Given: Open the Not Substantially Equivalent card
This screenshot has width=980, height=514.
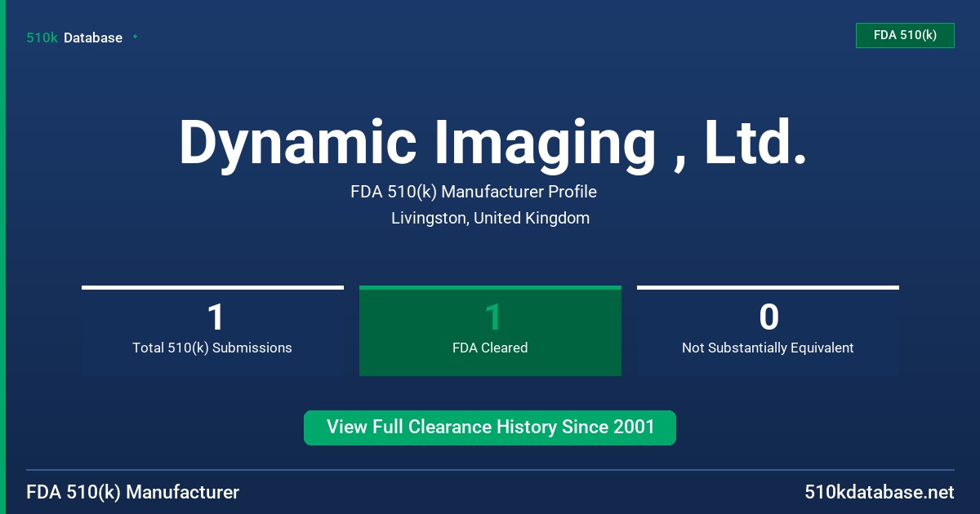Looking at the screenshot, I should [768, 330].
